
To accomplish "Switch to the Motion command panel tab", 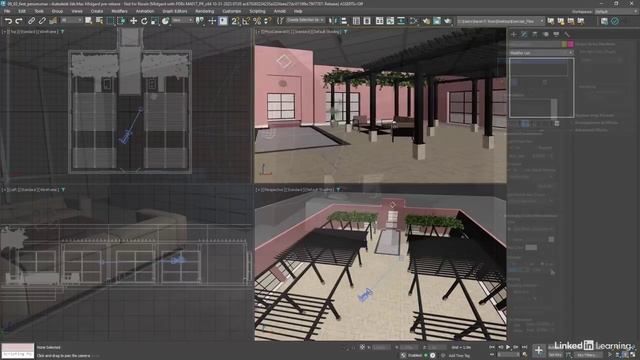I will (x=546, y=34).
